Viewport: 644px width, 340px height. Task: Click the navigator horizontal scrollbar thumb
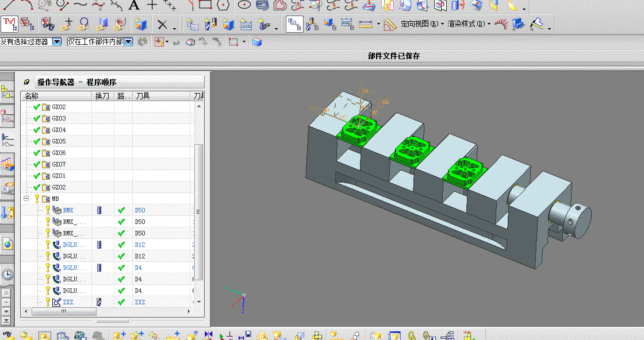tap(64, 311)
